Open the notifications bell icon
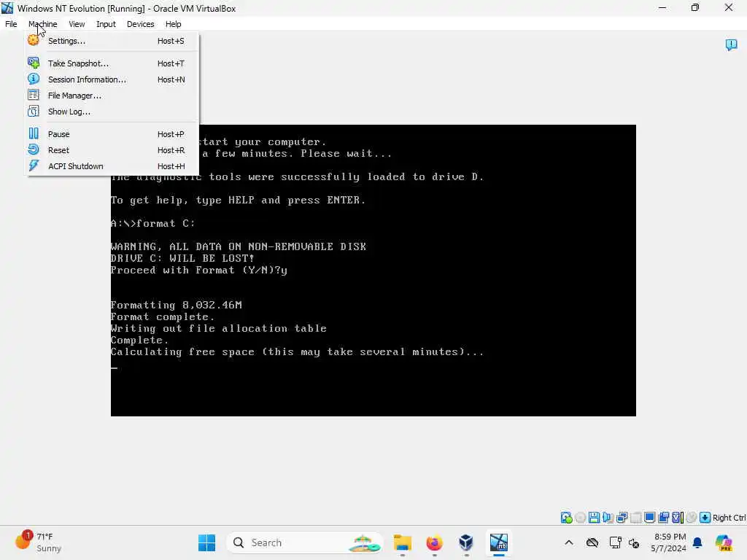 (x=697, y=542)
